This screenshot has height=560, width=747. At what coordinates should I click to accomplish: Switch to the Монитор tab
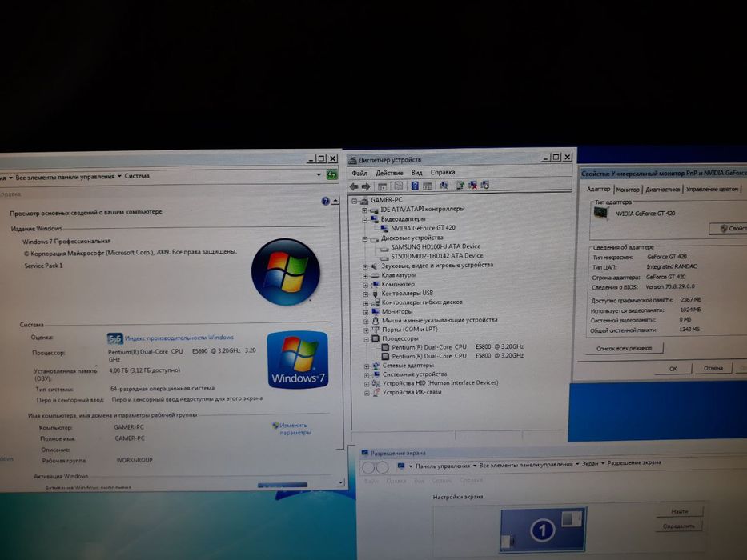pyautogui.click(x=628, y=190)
